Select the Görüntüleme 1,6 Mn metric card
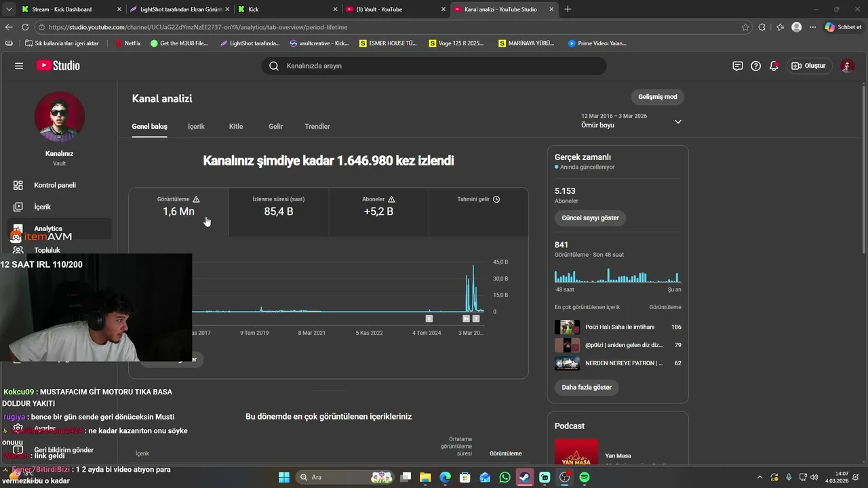Viewport: 868px width, 488px height. 178,212
